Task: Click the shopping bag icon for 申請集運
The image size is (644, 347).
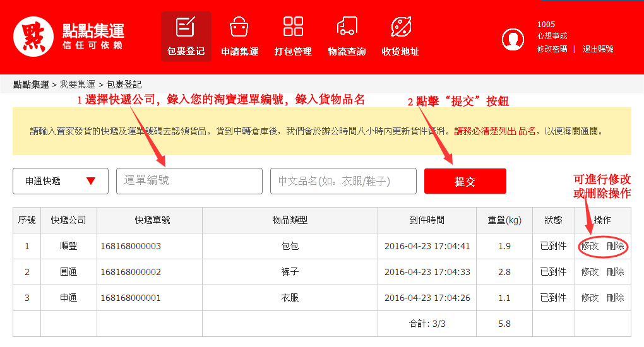Action: [x=239, y=27]
